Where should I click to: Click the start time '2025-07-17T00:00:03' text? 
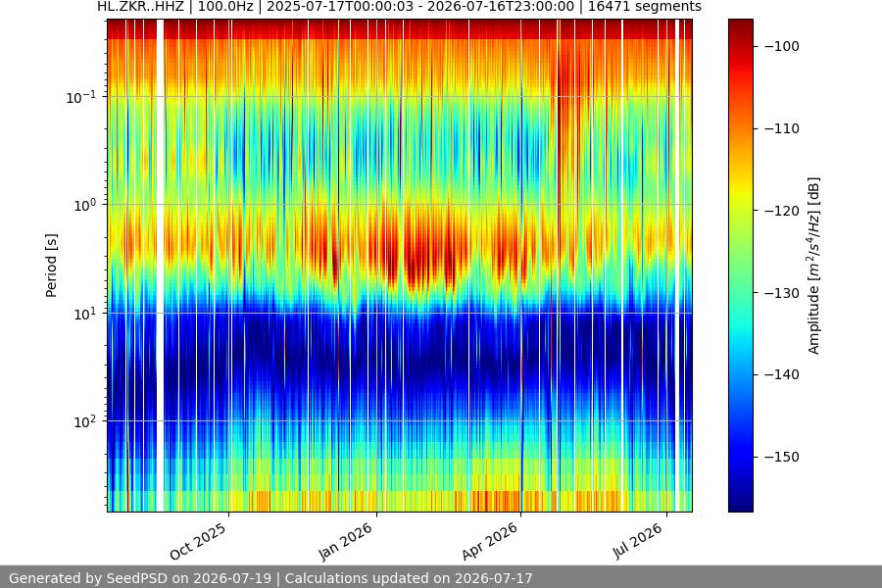[340, 7]
